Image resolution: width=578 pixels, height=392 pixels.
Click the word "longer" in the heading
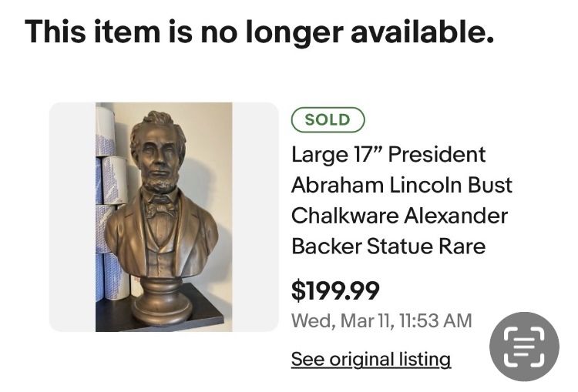(x=292, y=32)
